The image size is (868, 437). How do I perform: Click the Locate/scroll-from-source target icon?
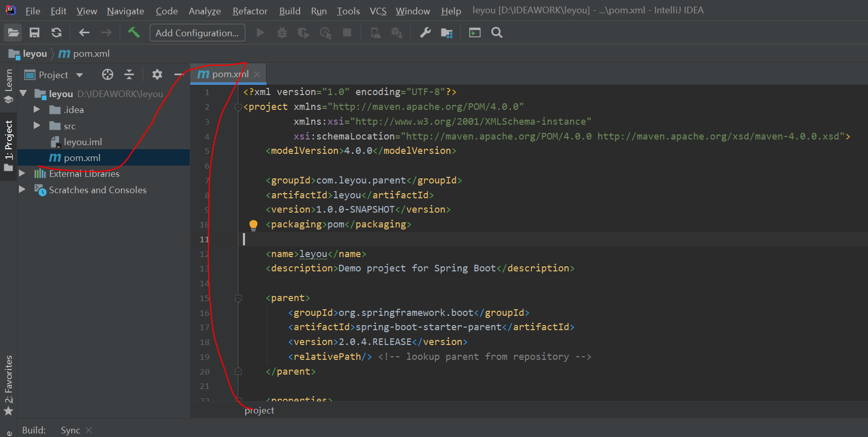(x=107, y=75)
